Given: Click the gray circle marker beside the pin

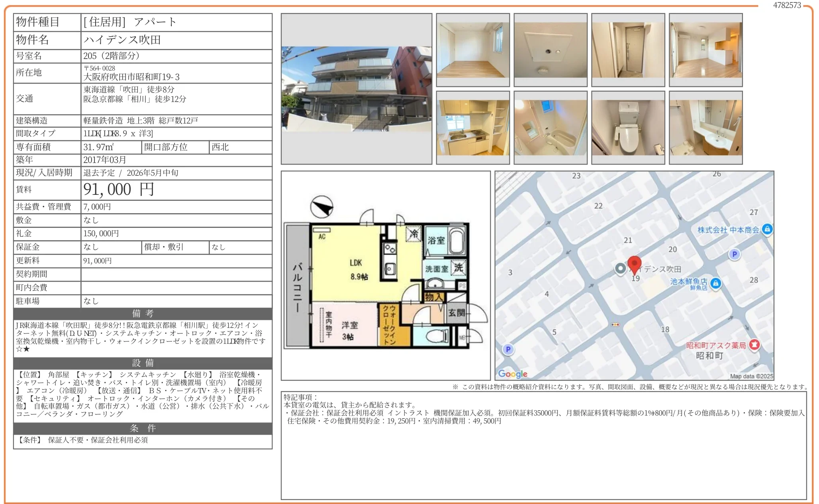Looking at the screenshot, I should (620, 269).
